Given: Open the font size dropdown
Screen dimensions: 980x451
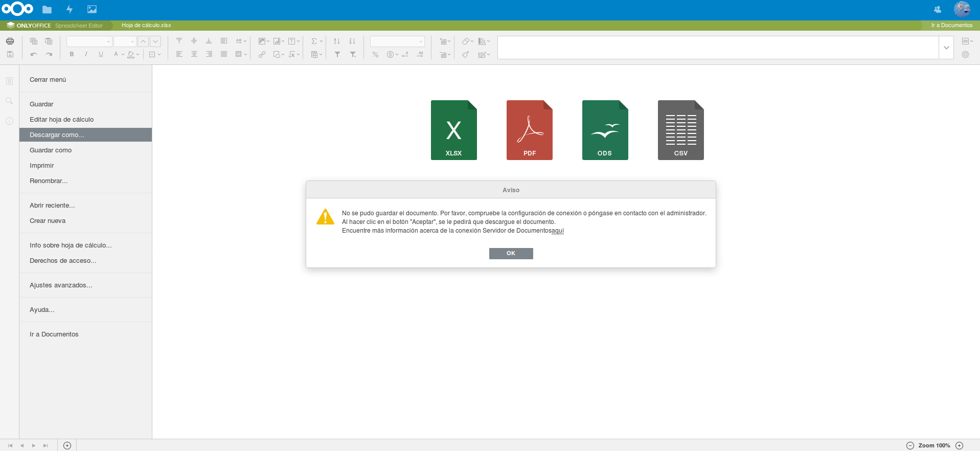Looking at the screenshot, I should [x=125, y=41].
